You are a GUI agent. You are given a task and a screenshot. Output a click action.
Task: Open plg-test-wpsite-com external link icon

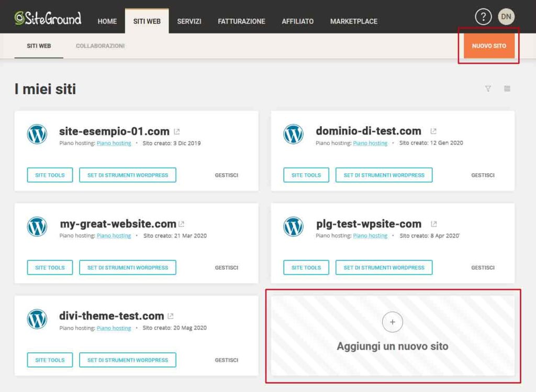point(434,224)
